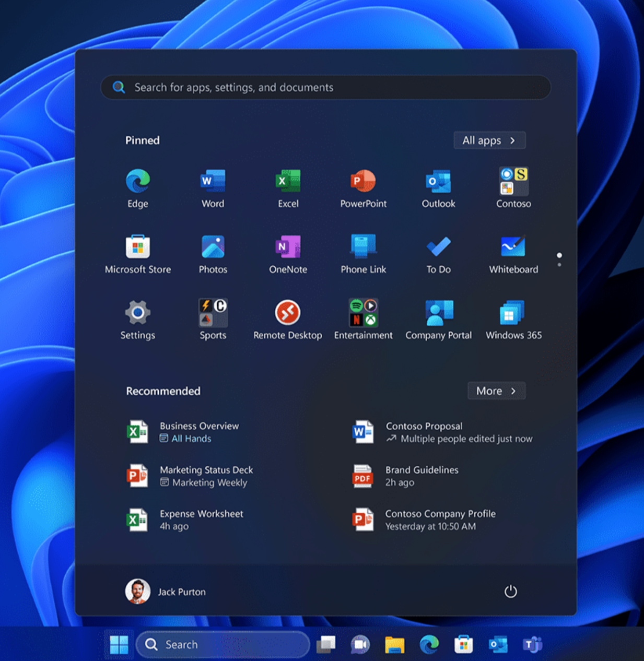Image resolution: width=644 pixels, height=661 pixels.
Task: Launch Remote Desktop
Action: [288, 320]
